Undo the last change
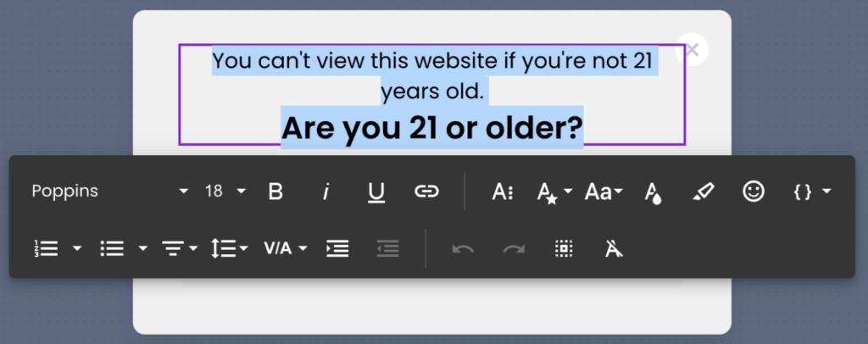This screenshot has width=868, height=344. 463,248
